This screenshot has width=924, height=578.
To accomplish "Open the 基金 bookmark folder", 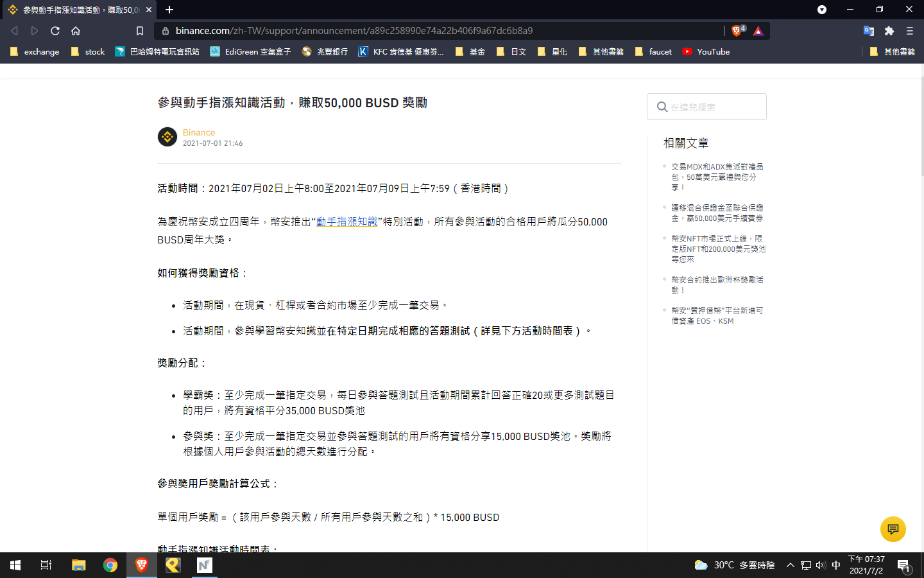I will [470, 52].
